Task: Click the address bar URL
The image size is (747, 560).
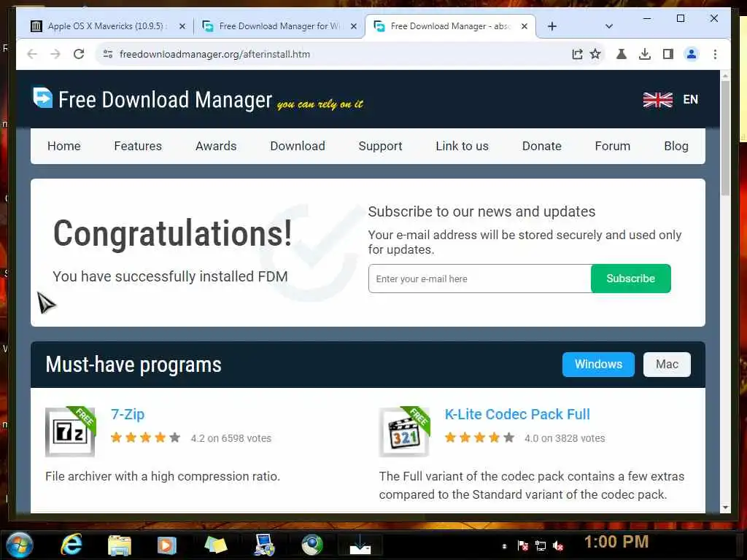Action: pos(215,54)
